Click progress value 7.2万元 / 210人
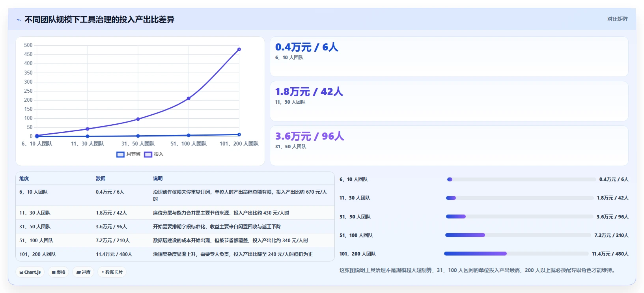Screen dimensions: 644x293 coord(611,235)
